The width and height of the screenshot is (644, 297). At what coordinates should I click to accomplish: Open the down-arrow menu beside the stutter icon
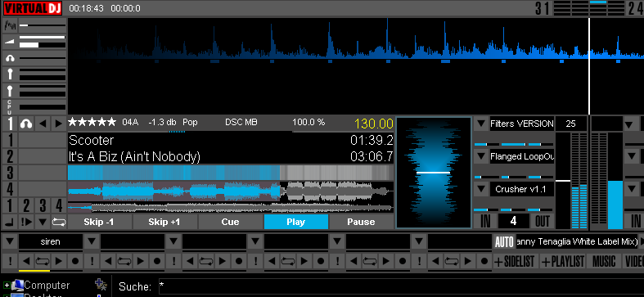point(43,222)
